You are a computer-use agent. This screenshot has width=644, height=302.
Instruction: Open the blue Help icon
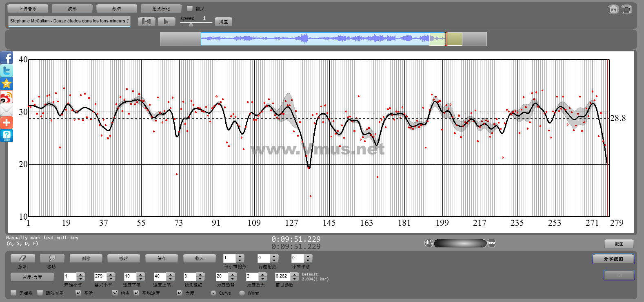pyautogui.click(x=7, y=136)
